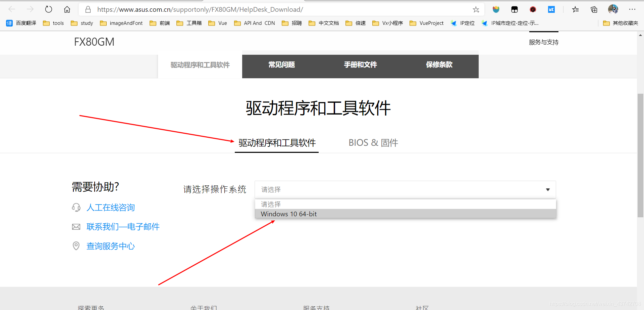Choose 请选择 placeholder option in list
The height and width of the screenshot is (310, 644).
406,204
